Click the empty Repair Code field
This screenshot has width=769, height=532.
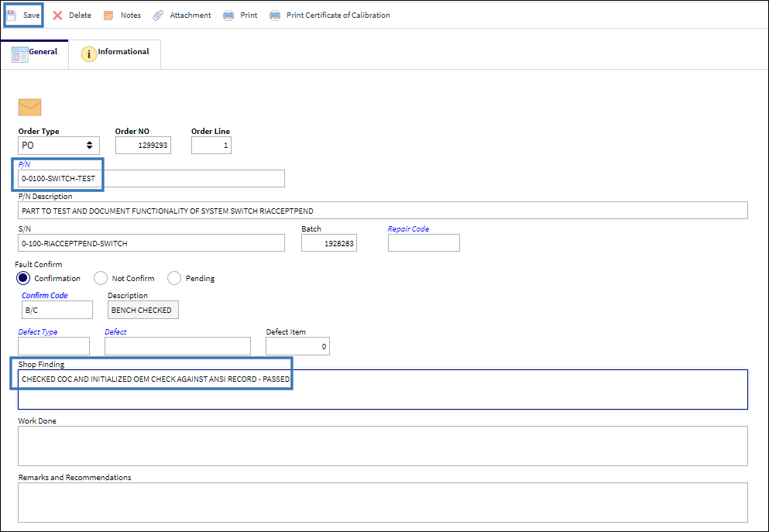click(x=424, y=243)
